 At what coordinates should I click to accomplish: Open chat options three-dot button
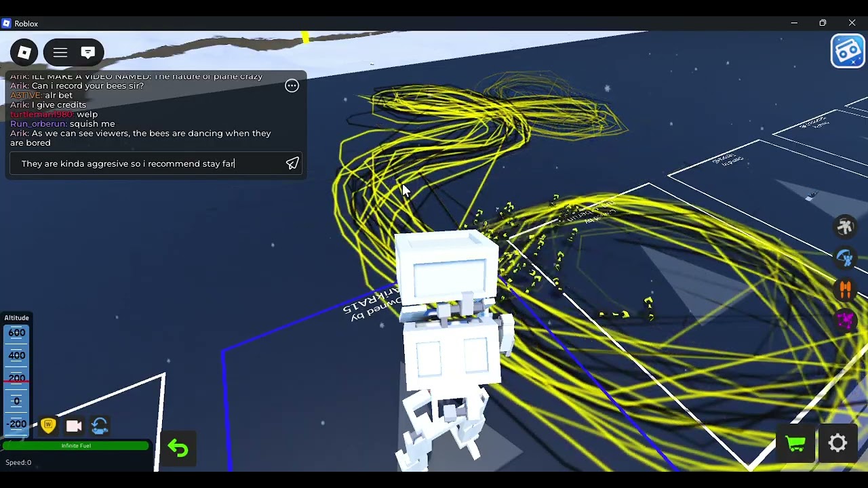click(x=292, y=85)
